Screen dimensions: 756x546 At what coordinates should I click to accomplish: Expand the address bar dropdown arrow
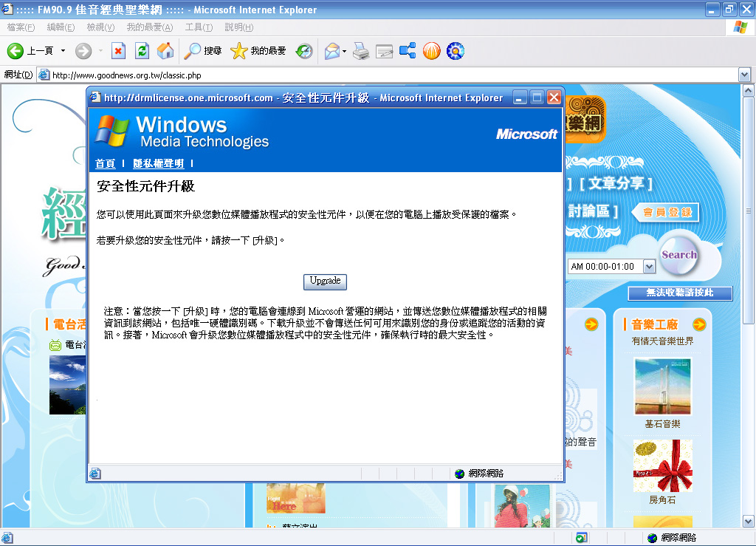click(744, 75)
